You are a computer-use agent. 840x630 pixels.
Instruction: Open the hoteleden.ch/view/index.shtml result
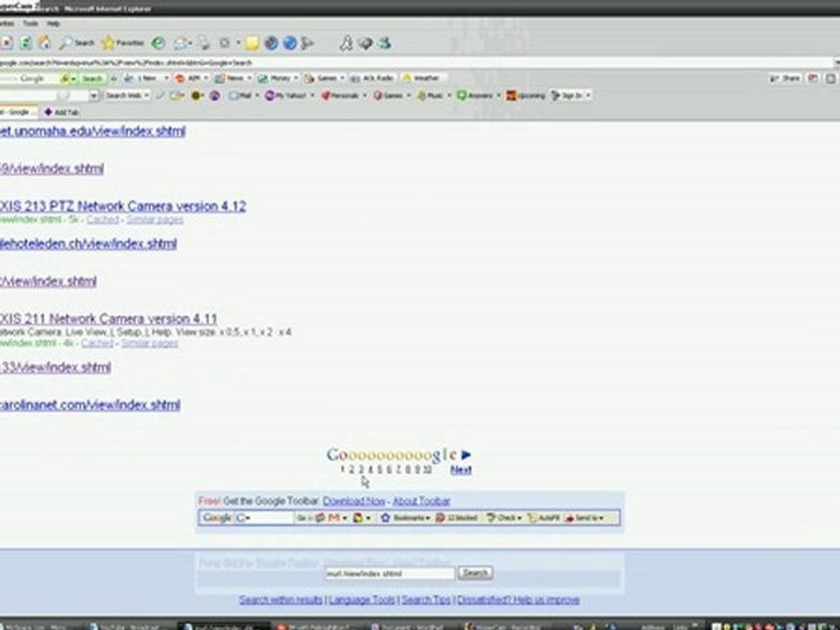pos(88,244)
